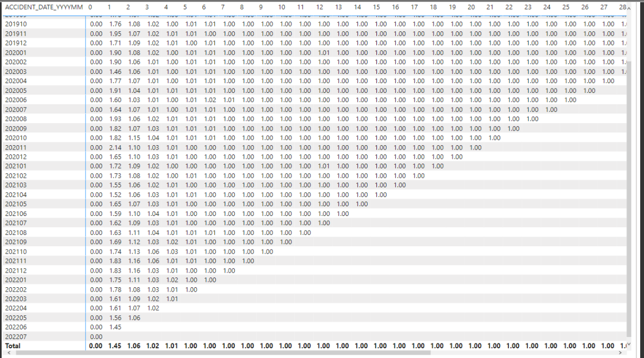This screenshot has height=358, width=644.
Task: Click the 1.46 value in row 202003
Action: coord(115,71)
